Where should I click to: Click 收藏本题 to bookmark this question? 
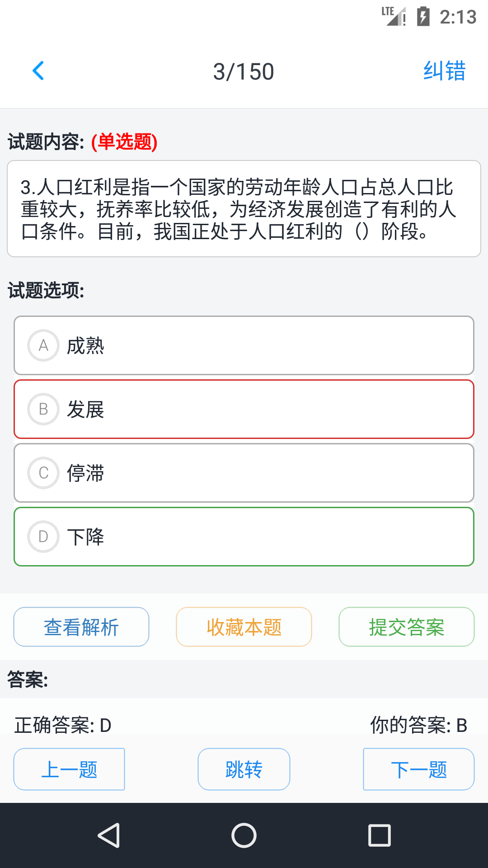tap(244, 627)
